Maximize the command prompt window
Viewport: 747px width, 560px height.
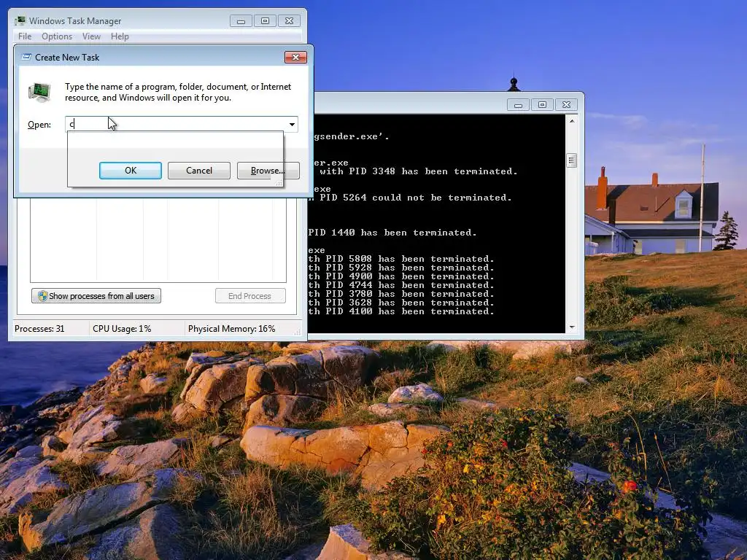click(542, 105)
